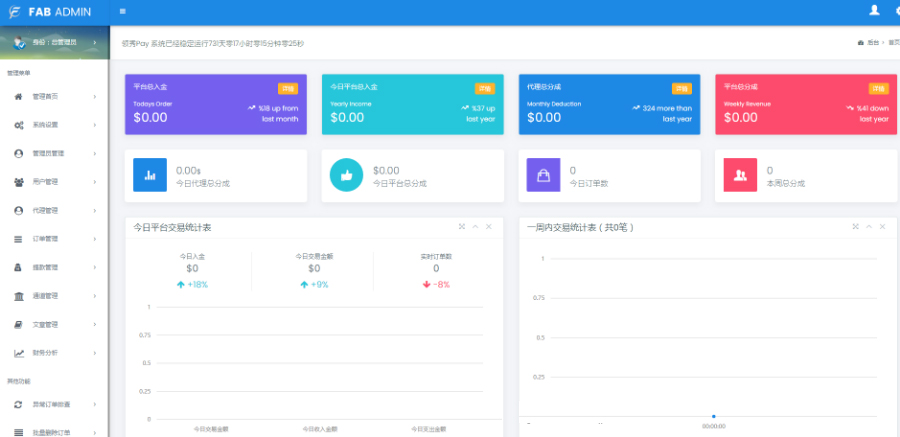Click the refresh icon for 异常订单 item
This screenshot has height=437, width=900.
pos(18,404)
